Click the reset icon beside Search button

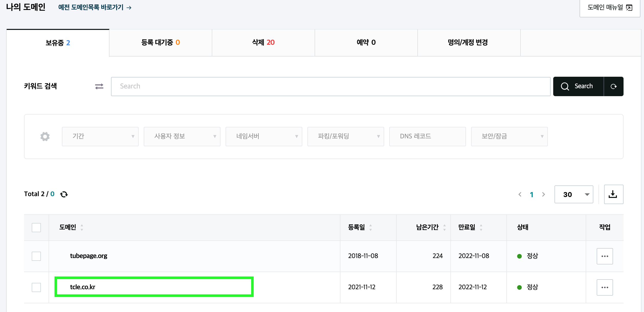pos(614,86)
